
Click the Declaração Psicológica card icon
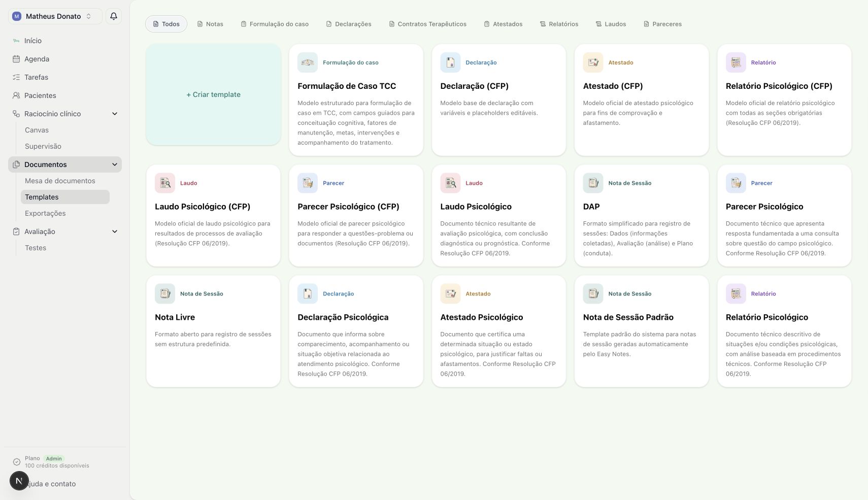tap(308, 293)
